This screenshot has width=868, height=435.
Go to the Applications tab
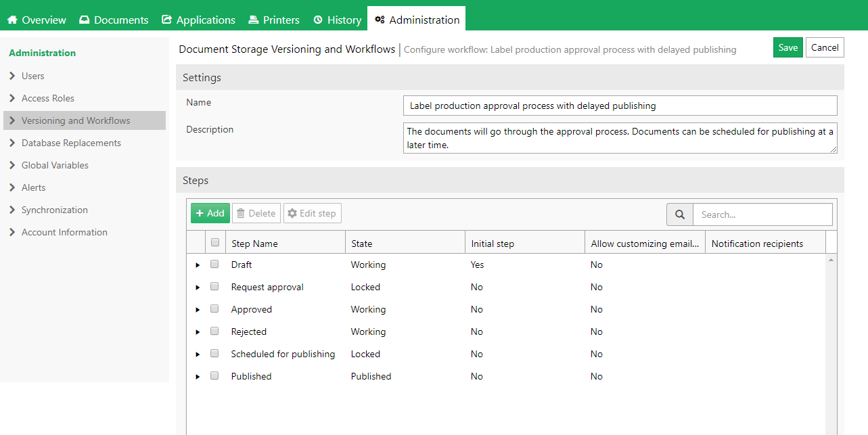198,20
